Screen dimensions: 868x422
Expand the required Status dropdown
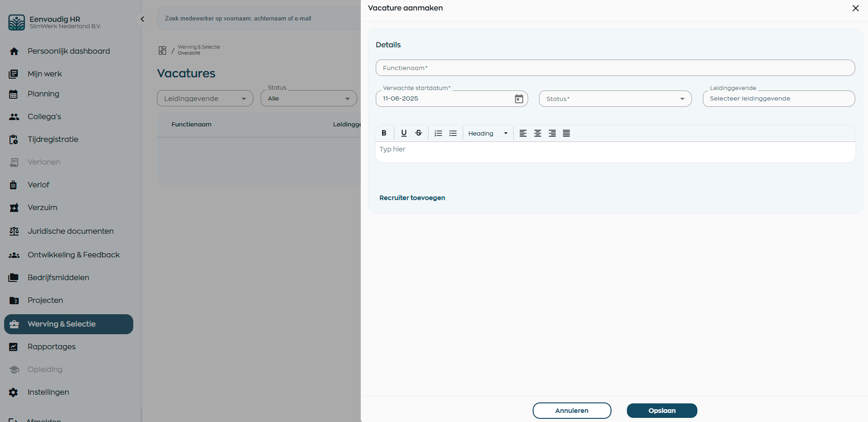615,99
